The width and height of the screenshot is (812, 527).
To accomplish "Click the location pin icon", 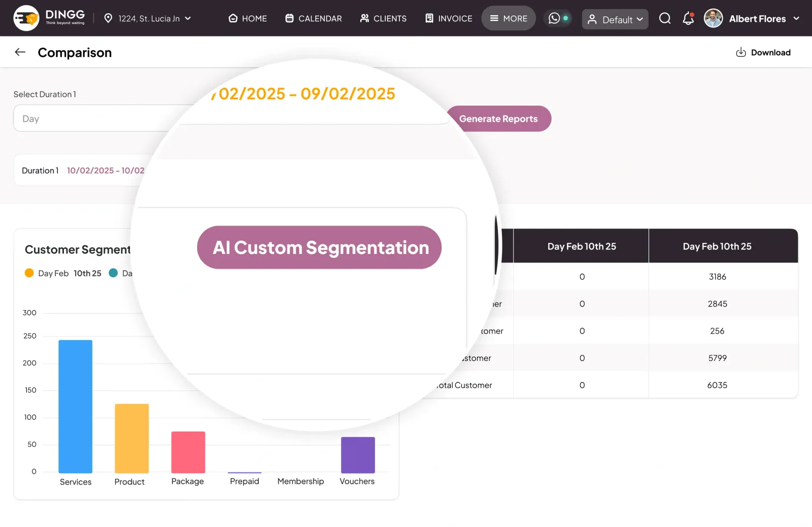I will coord(108,18).
